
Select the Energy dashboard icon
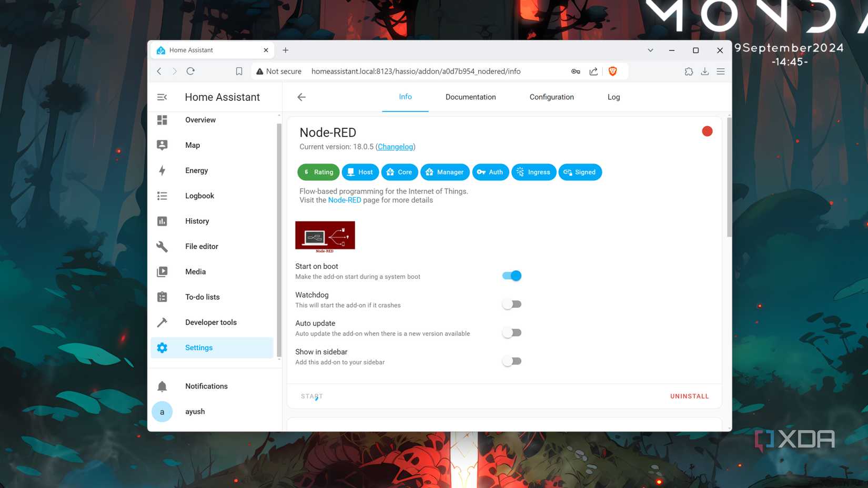point(162,170)
